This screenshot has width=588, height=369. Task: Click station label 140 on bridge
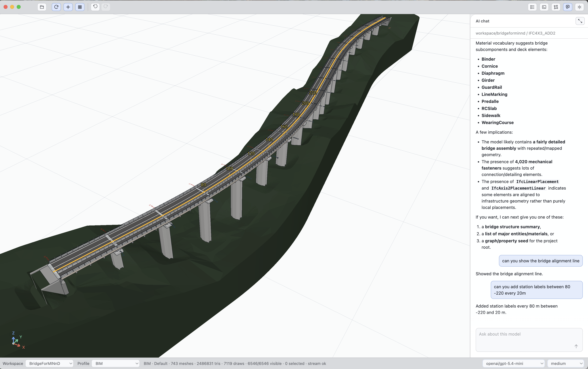(x=269, y=140)
